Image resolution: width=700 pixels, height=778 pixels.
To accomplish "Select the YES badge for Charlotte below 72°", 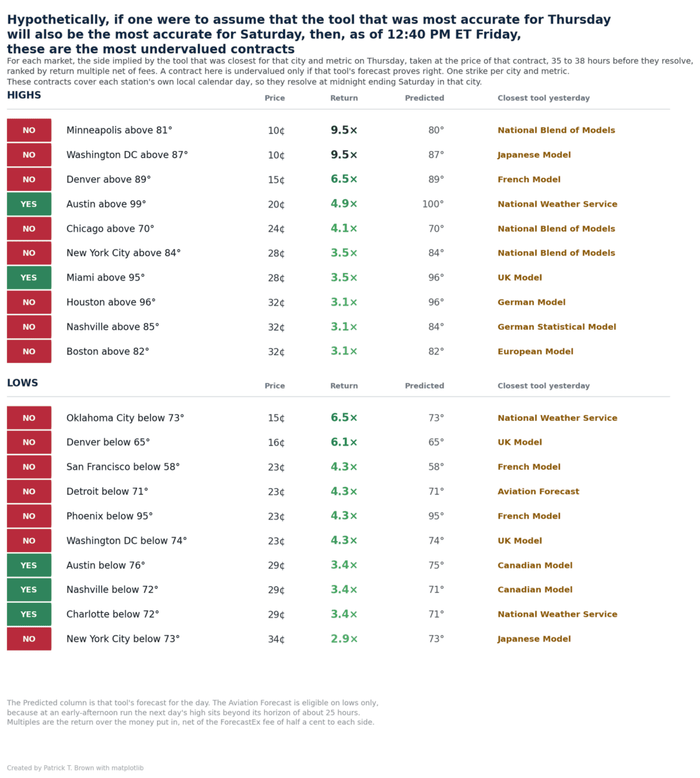I will [29, 614].
